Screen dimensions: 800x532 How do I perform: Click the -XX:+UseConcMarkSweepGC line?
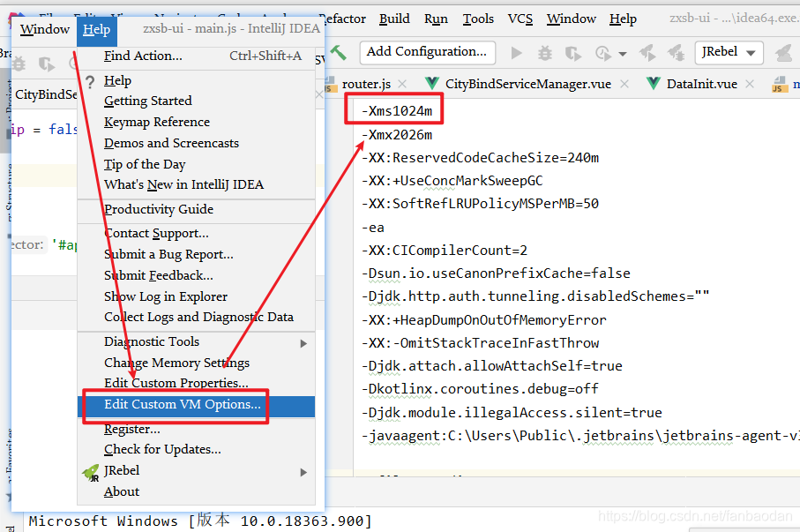click(452, 181)
